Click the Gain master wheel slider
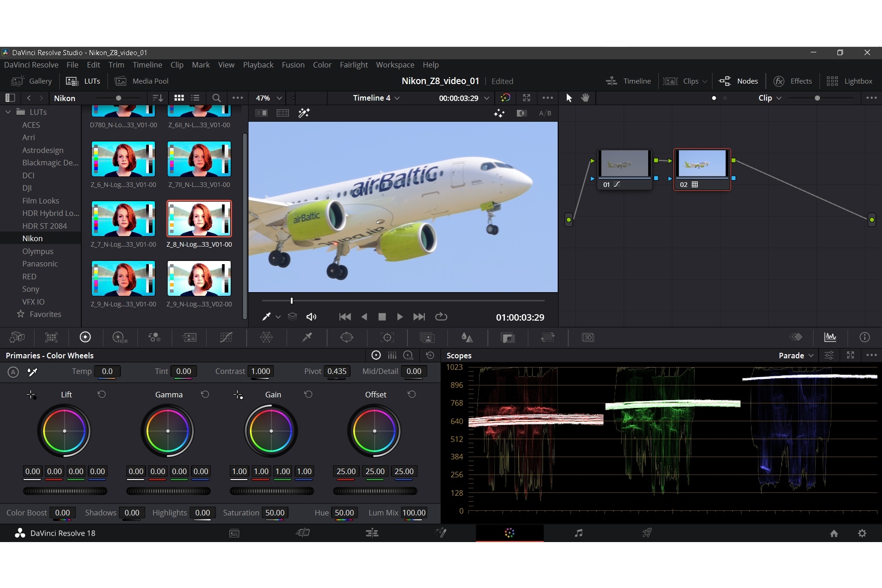 271,491
